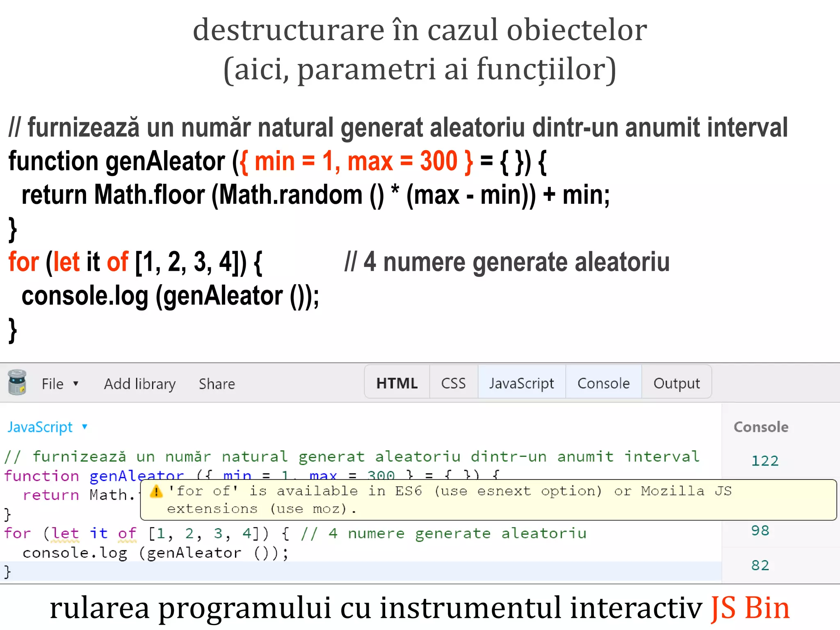
Task: Expand the JavaScript language dropdown
Action: tap(40, 427)
